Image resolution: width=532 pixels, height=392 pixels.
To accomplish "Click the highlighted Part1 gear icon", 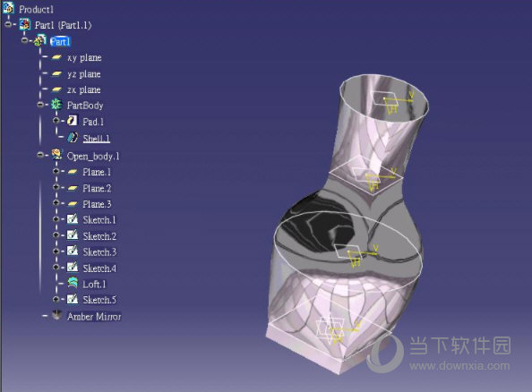I will point(40,40).
